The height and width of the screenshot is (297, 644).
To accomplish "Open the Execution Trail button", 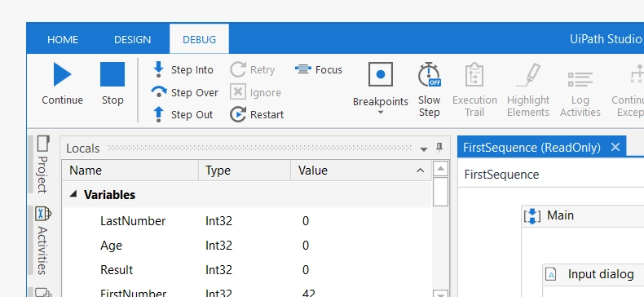I will tap(474, 90).
